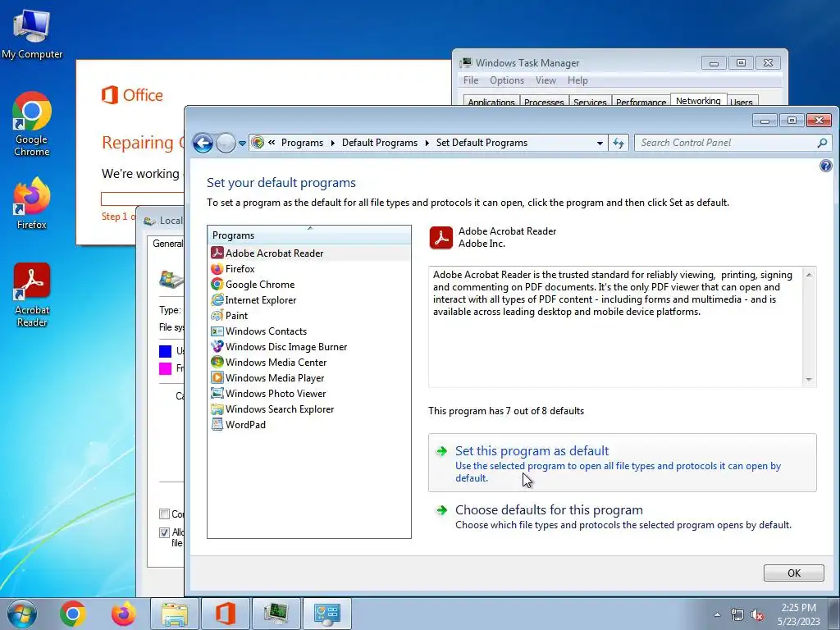Select Windows Media Center entry

tap(309, 362)
